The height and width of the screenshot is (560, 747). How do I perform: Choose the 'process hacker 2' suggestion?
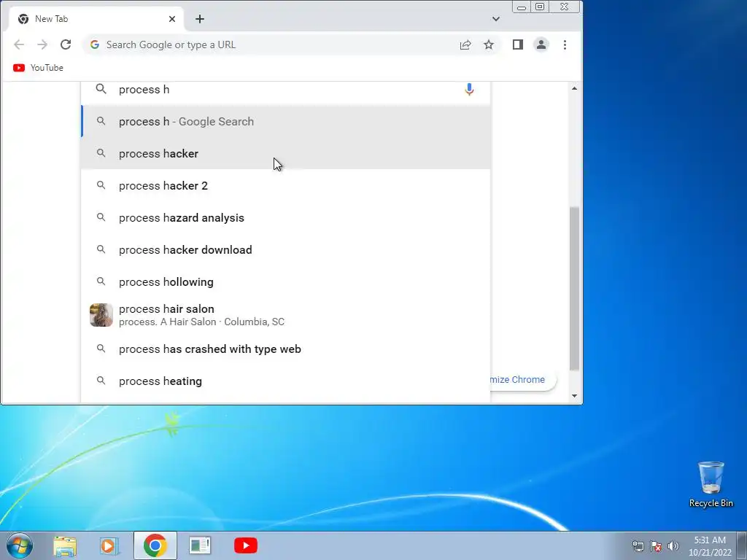tap(286, 186)
